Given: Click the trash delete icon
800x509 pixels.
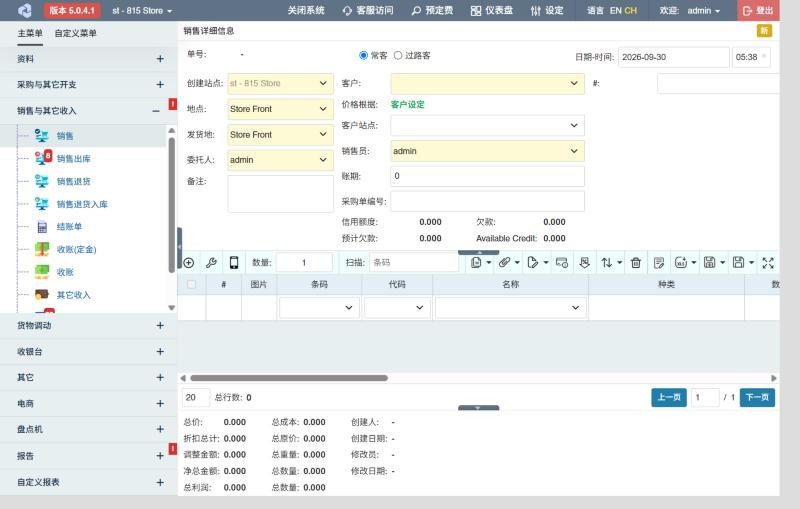Looking at the screenshot, I should coord(636,263).
